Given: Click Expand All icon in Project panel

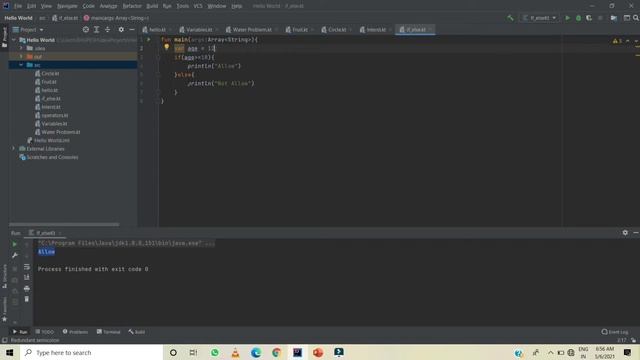Looking at the screenshot, I should tap(96, 29).
